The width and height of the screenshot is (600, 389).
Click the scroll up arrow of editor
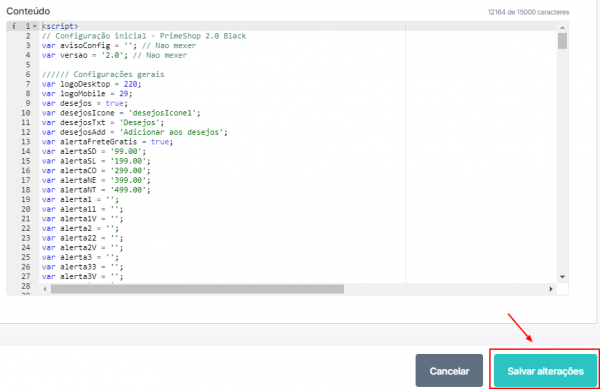tap(562, 28)
